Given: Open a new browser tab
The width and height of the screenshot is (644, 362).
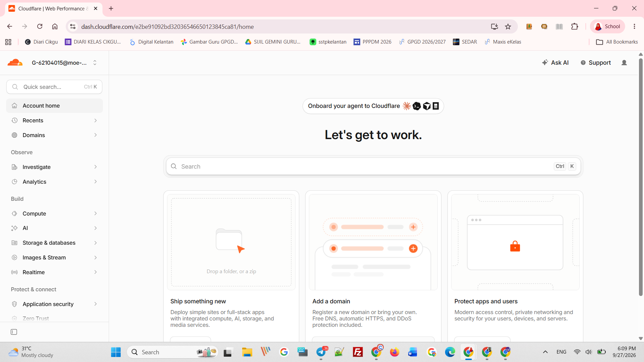Looking at the screenshot, I should [x=111, y=8].
